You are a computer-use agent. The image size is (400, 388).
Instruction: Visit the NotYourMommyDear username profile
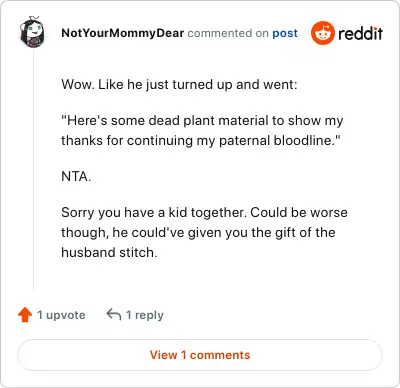123,33
